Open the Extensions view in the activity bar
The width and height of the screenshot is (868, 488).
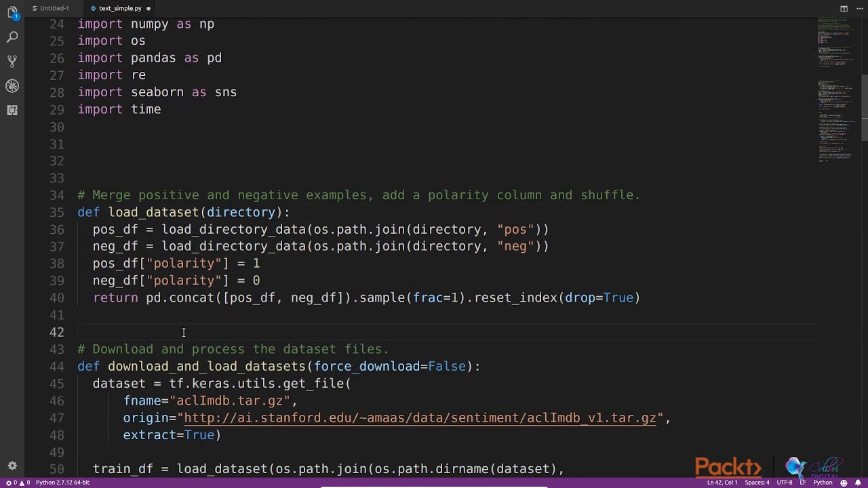pyautogui.click(x=12, y=110)
